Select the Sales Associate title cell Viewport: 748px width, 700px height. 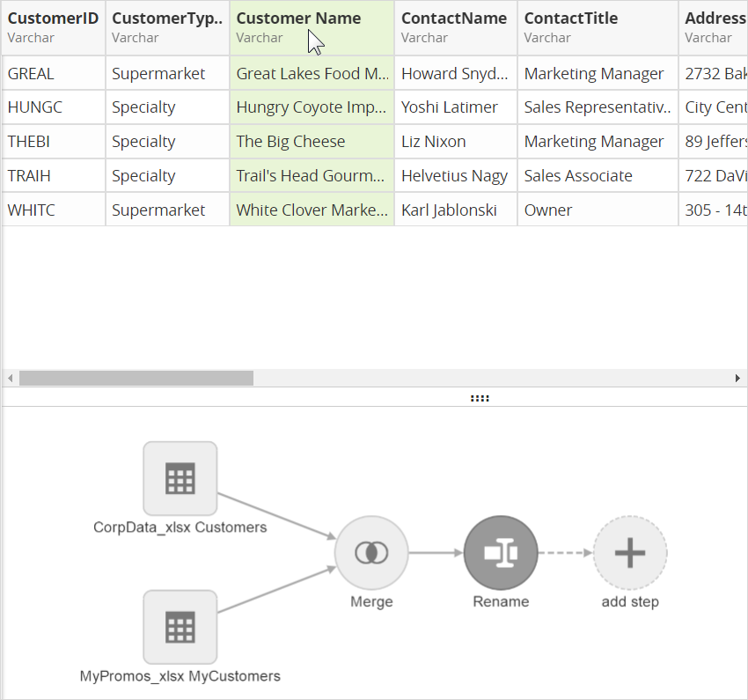(x=598, y=176)
